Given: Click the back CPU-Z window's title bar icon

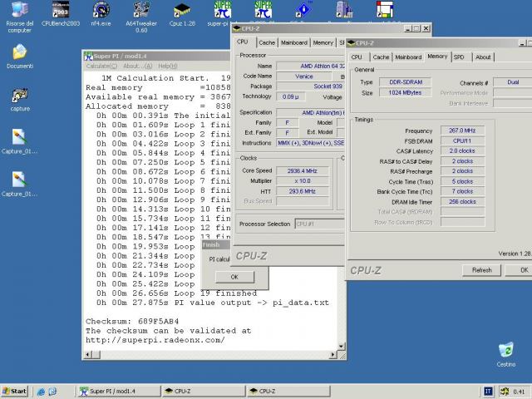Looking at the screenshot, I should (236, 28).
